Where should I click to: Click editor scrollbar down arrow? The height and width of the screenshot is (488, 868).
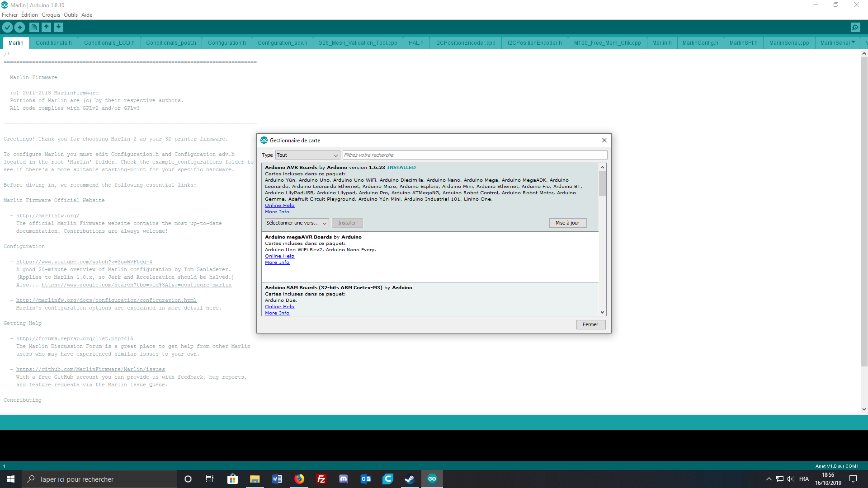coord(864,409)
